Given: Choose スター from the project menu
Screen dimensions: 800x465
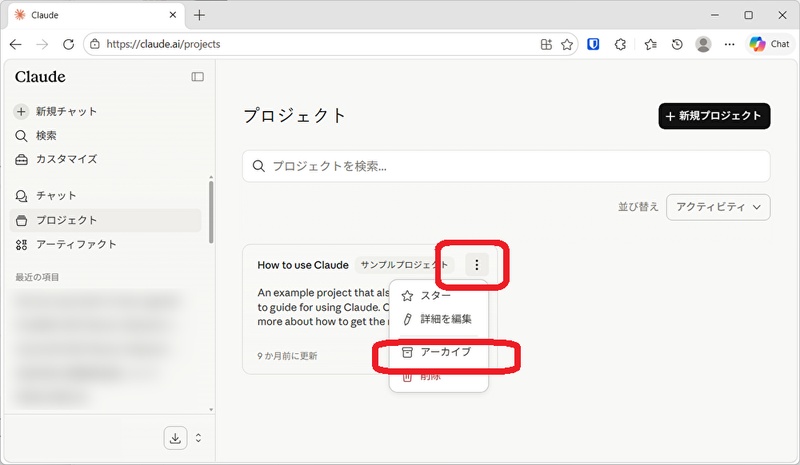Looking at the screenshot, I should [x=439, y=296].
